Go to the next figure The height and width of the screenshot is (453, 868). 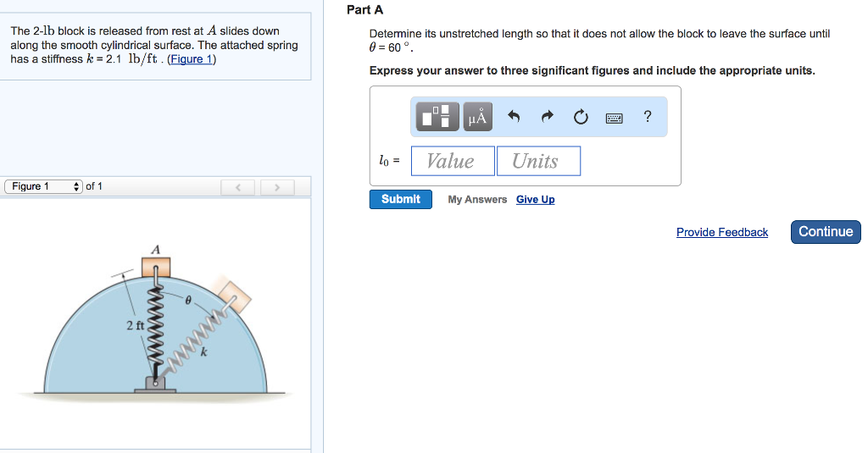tap(277, 186)
